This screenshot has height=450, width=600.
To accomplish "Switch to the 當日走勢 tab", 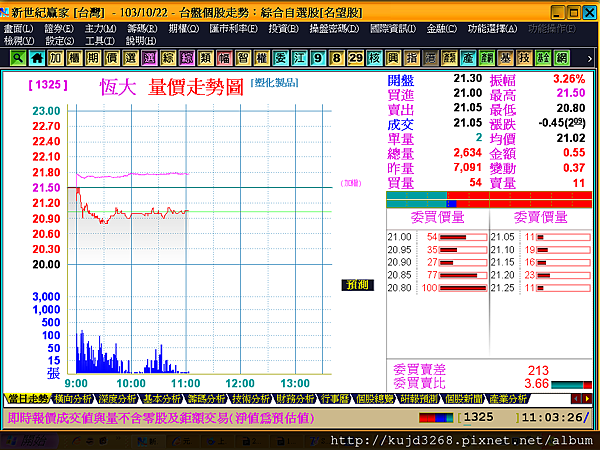I will pos(28,399).
